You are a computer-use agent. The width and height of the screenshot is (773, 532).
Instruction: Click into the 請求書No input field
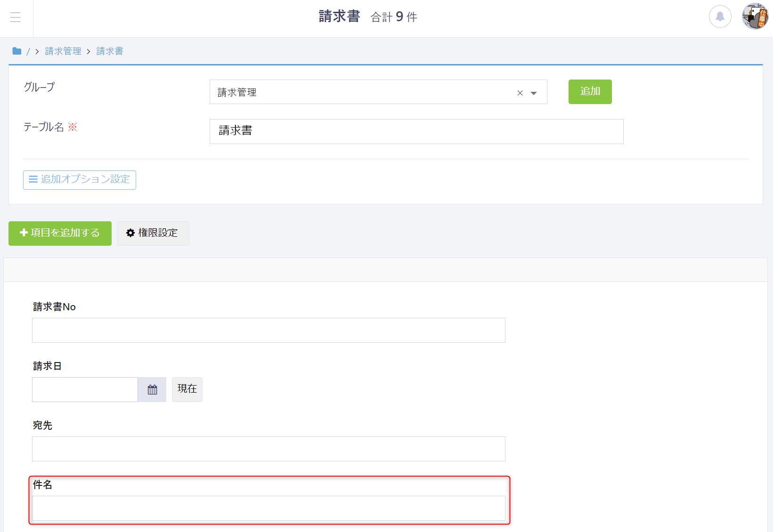coord(269,330)
